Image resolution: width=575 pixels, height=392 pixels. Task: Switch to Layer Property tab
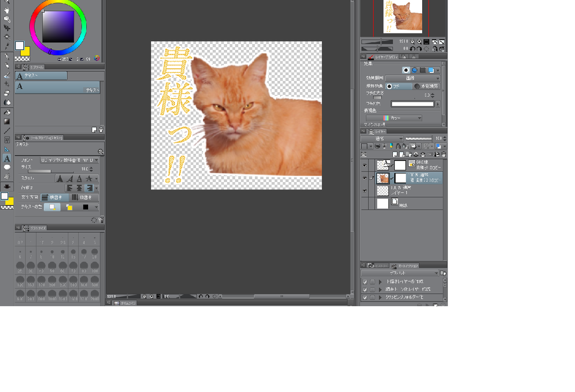pos(382,57)
